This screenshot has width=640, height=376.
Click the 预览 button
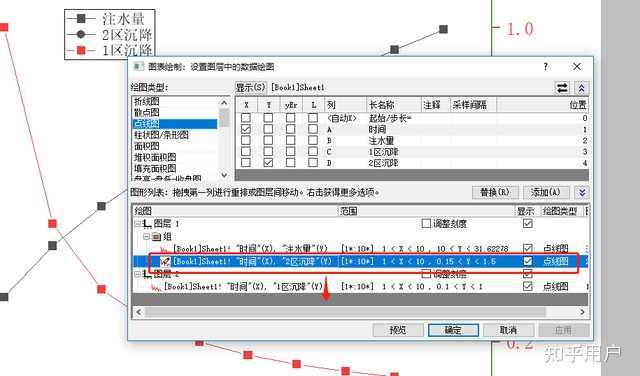coord(398,330)
